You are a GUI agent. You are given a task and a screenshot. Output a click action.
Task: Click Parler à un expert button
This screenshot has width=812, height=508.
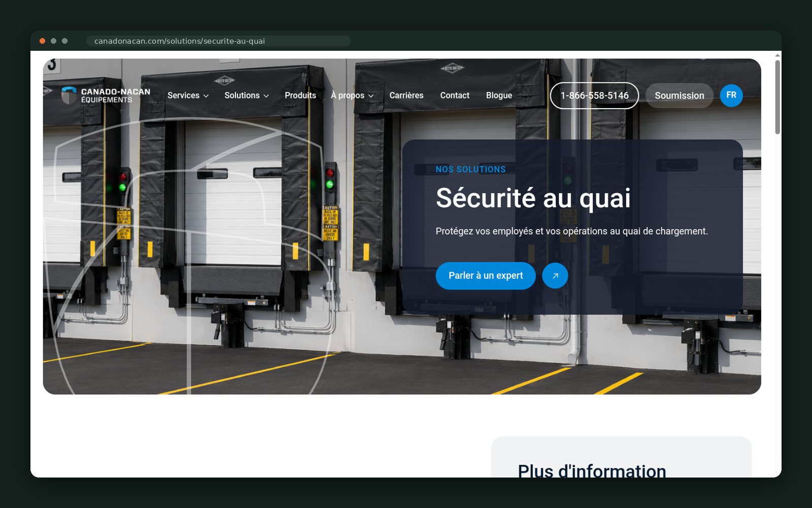(486, 275)
